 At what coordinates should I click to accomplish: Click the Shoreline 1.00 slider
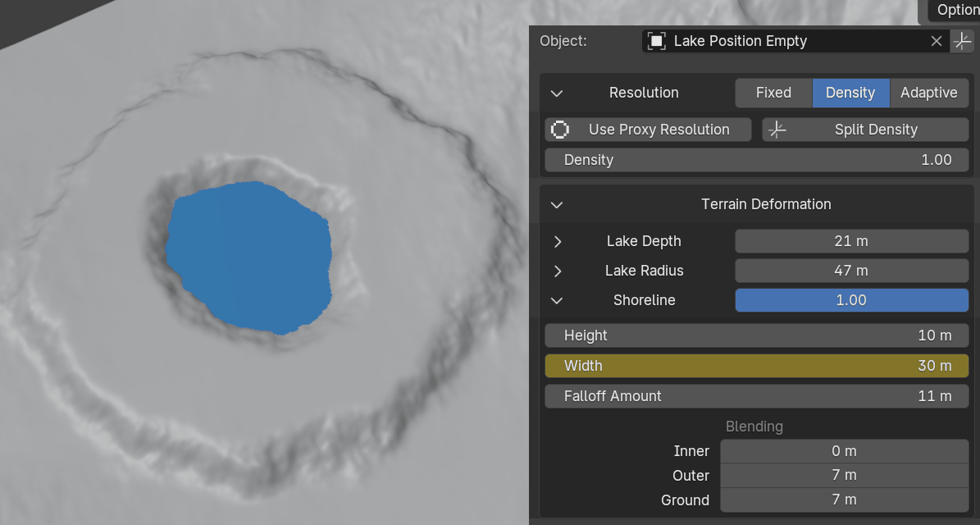click(x=851, y=300)
